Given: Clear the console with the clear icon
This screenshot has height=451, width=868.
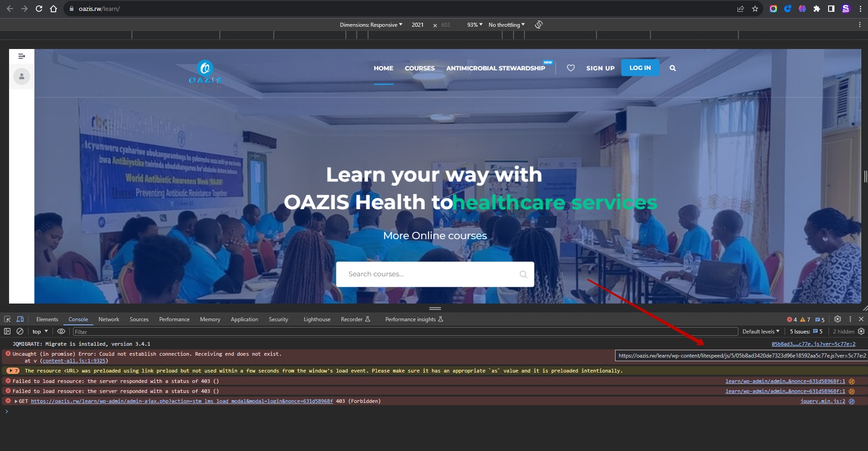Looking at the screenshot, I should (20, 331).
